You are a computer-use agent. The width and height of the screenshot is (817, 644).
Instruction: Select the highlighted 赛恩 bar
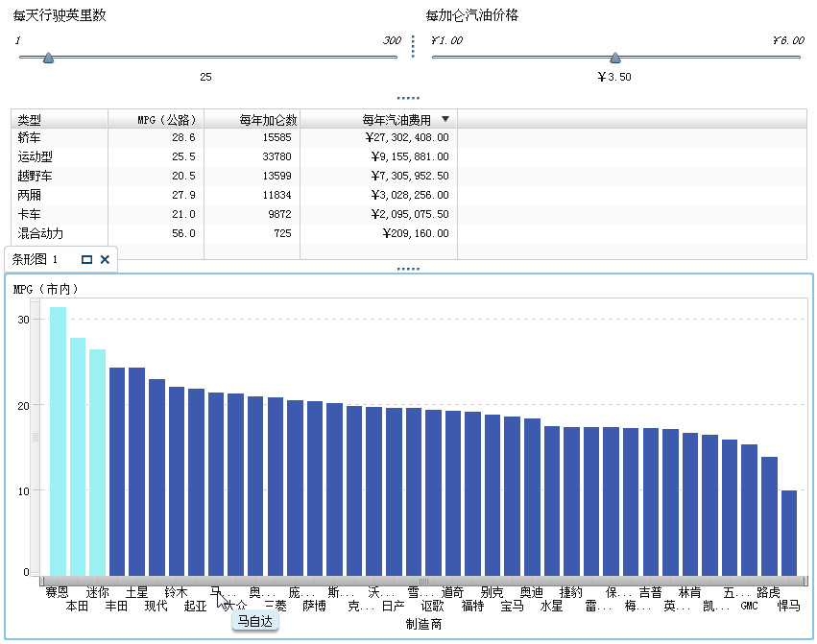pos(58,432)
